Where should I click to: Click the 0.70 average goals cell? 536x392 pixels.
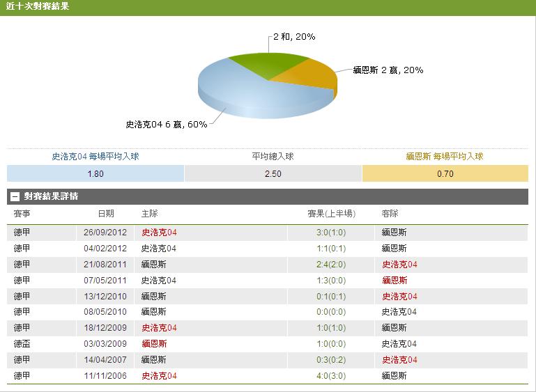click(445, 174)
